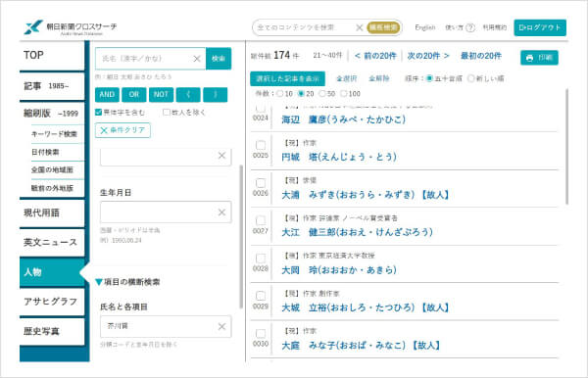Viewport: 588px width, 378px height.
Task: Open the 縮刷版 ~1999 sidebar tab
Action: (x=52, y=113)
